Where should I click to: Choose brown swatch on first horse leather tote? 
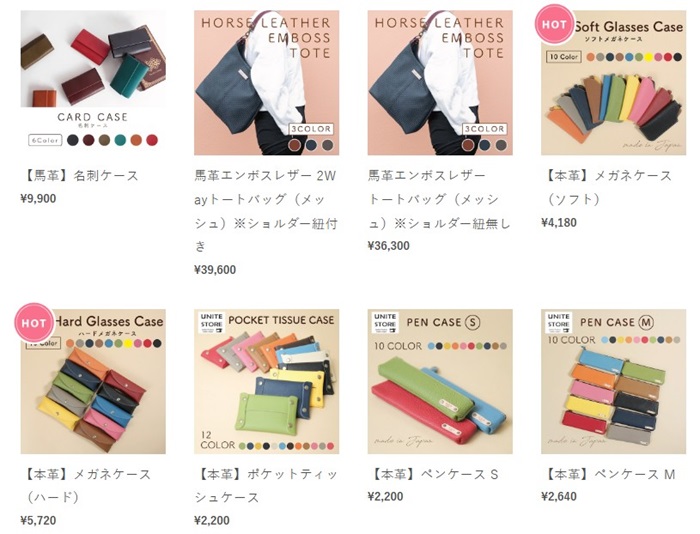[294, 145]
